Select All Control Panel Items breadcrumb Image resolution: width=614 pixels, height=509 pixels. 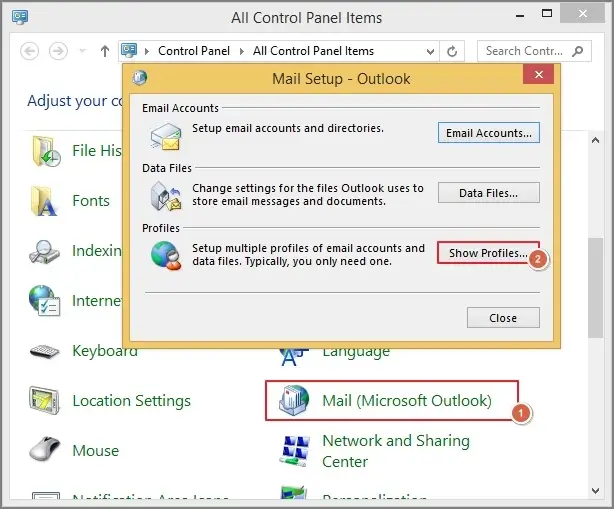(x=313, y=51)
